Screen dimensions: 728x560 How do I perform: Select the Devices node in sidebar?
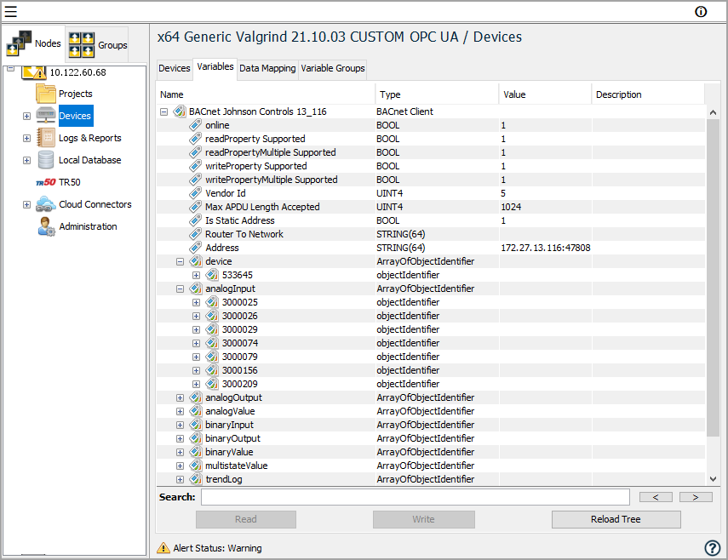click(x=74, y=116)
